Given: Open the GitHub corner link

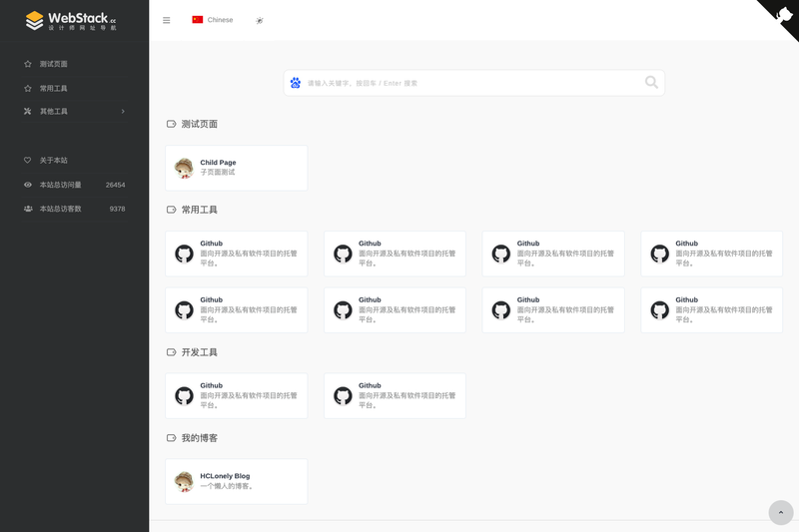Looking at the screenshot, I should pos(783,14).
